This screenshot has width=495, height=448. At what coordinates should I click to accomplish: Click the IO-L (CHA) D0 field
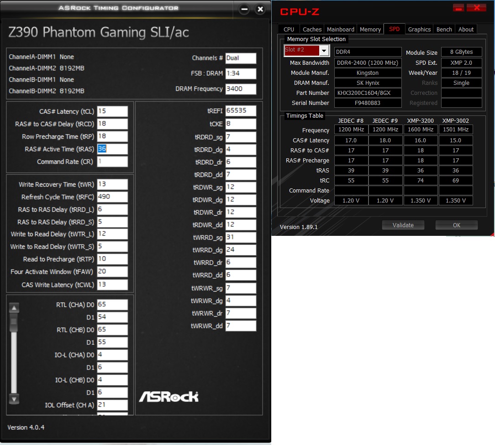[x=112, y=355]
